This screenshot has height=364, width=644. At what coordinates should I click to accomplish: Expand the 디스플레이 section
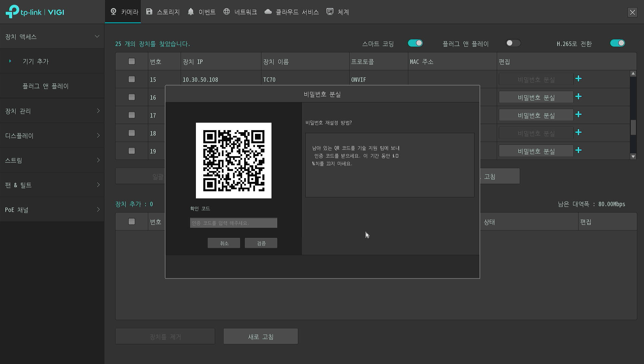52,136
